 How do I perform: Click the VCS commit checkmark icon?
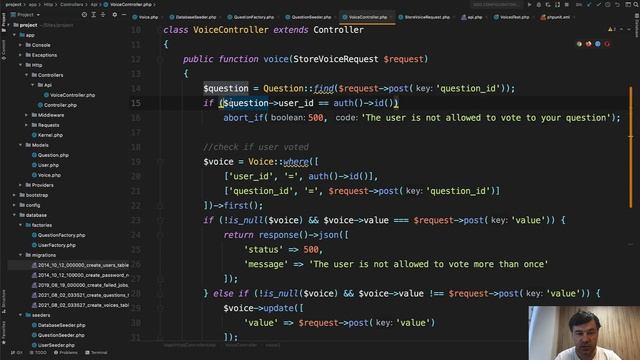598,4
